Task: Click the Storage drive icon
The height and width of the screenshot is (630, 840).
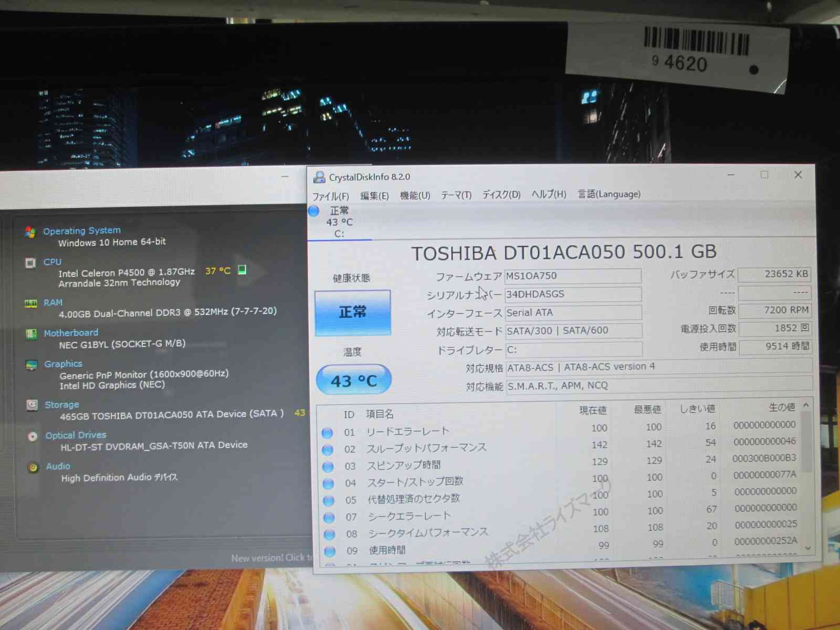Action: coord(32,405)
